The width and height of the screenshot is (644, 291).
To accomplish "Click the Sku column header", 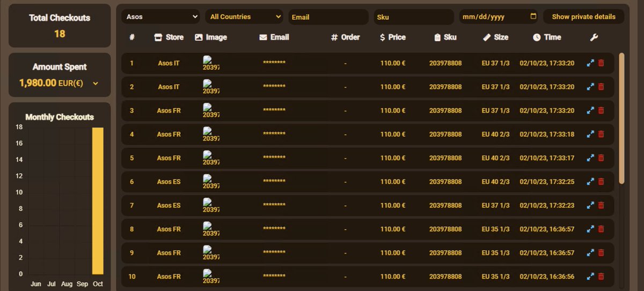I will (x=445, y=37).
